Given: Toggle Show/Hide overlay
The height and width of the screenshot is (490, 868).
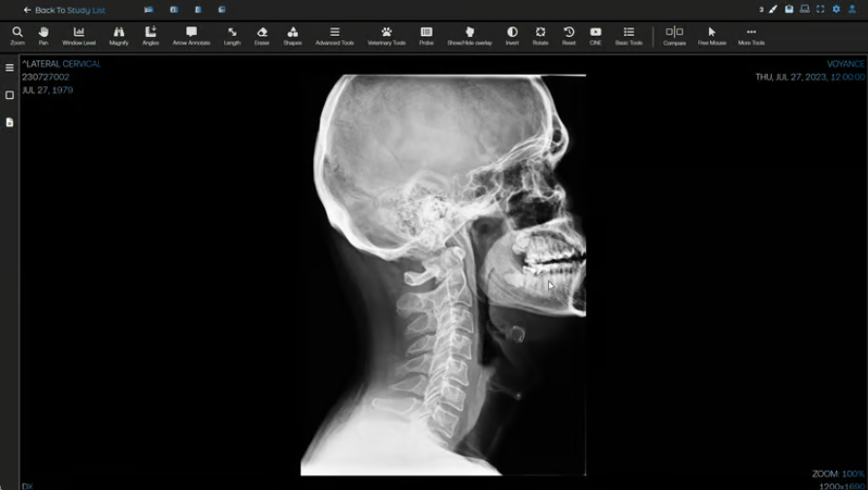Looking at the screenshot, I should click(469, 36).
